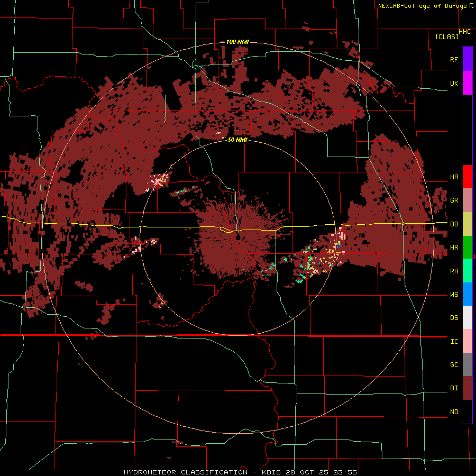Click the HR green legend swatch
This screenshot has height=476, width=476.
467,248
